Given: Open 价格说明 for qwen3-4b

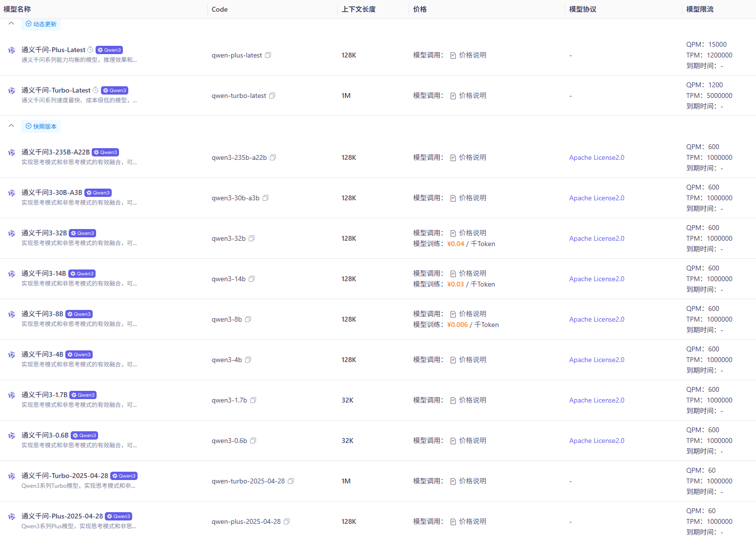Looking at the screenshot, I should coord(468,360).
